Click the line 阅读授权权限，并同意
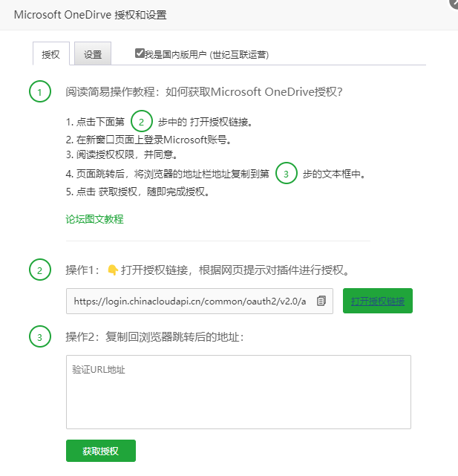The image size is (458, 476). click(122, 154)
